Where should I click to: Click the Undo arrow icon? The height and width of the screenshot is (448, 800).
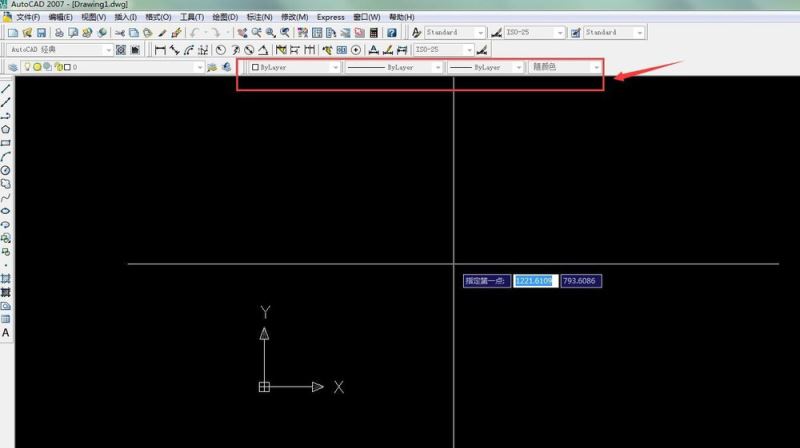pyautogui.click(x=195, y=33)
